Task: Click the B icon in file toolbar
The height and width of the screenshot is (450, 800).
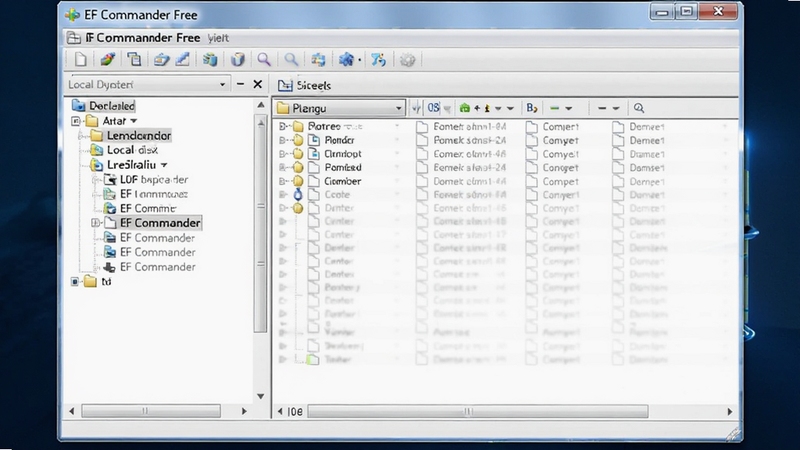Action: pos(532,108)
